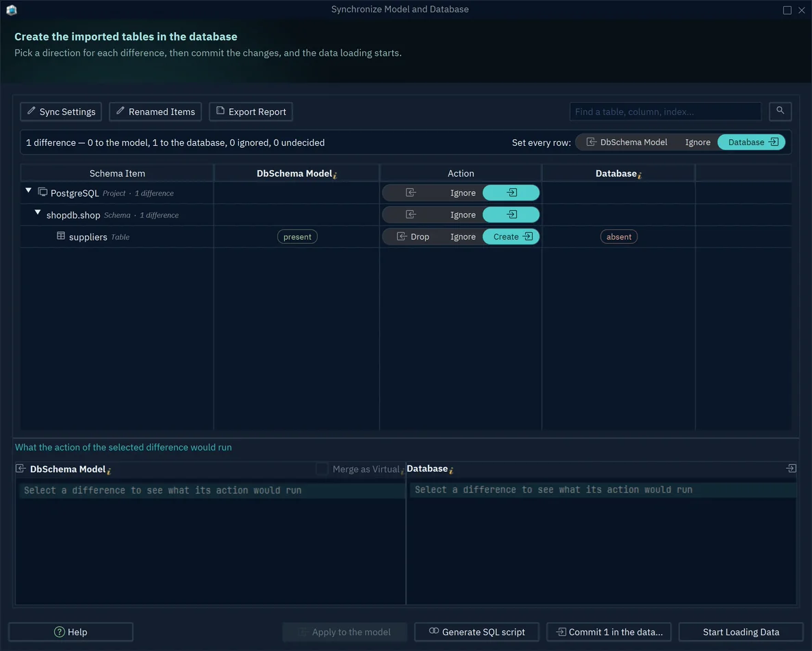This screenshot has height=651, width=812.
Task: Click info icon by lower Database label
Action: coord(451,470)
